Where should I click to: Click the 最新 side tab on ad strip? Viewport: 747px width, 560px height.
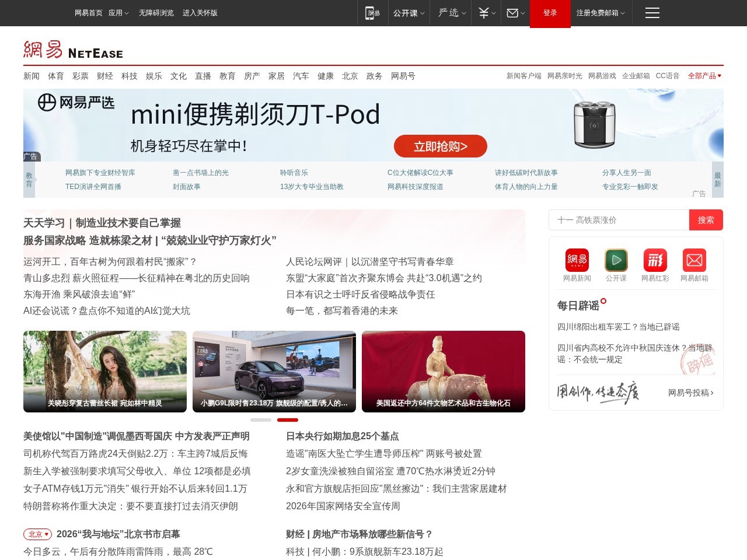point(718,180)
